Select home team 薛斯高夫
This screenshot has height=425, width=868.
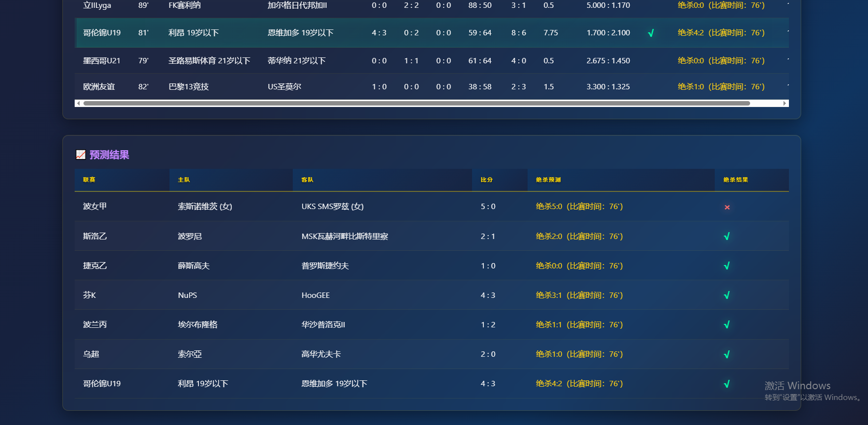194,266
